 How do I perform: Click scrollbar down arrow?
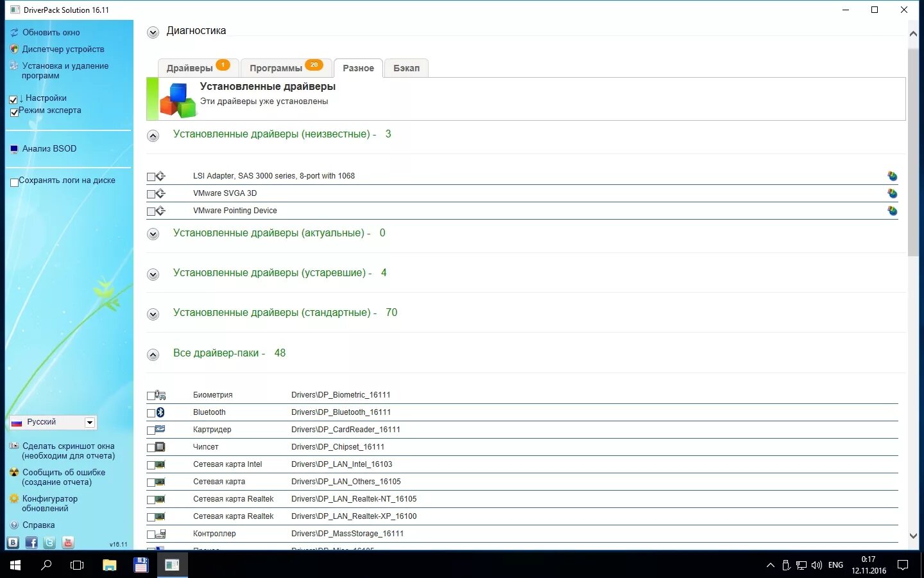coord(913,536)
